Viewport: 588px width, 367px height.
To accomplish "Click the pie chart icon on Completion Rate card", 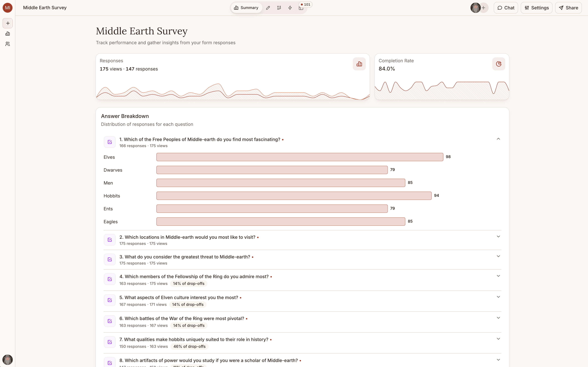I will 498,64.
